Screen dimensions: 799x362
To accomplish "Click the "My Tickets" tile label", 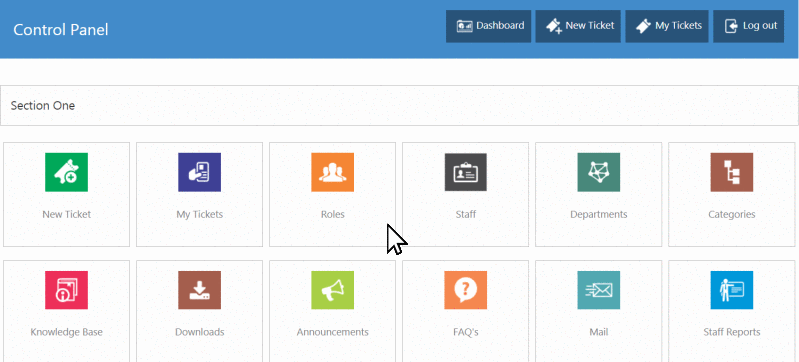I will pyautogui.click(x=199, y=215).
